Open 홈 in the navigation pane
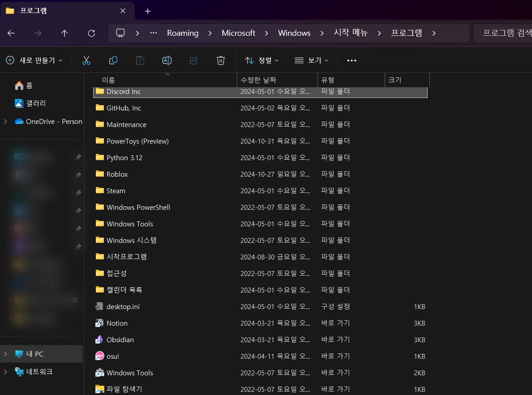Viewport: 532px width, 395px height. click(x=24, y=85)
